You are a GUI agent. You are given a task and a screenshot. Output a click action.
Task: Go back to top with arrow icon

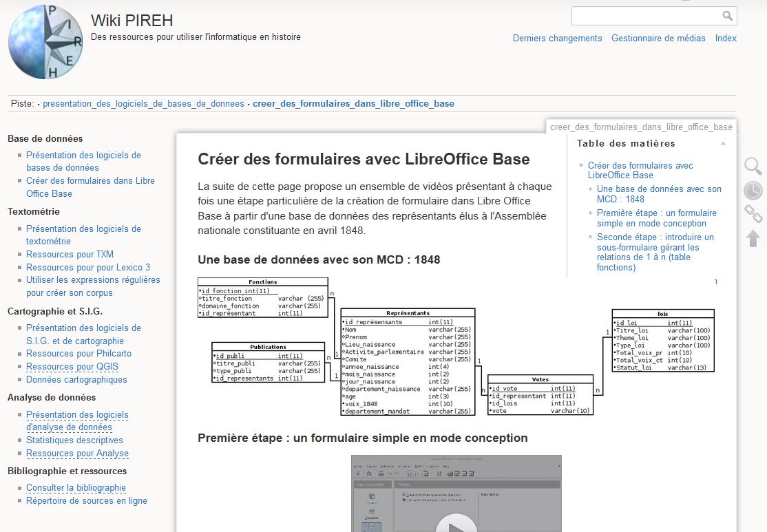(753, 239)
